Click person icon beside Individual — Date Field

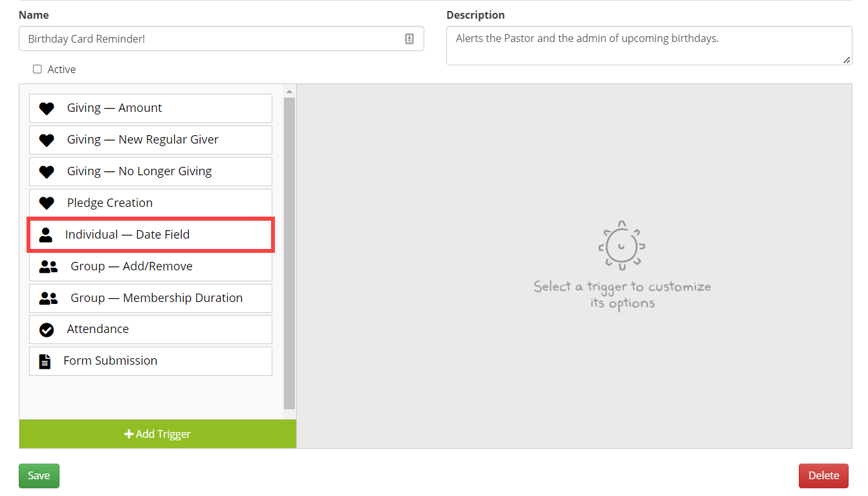tap(45, 235)
